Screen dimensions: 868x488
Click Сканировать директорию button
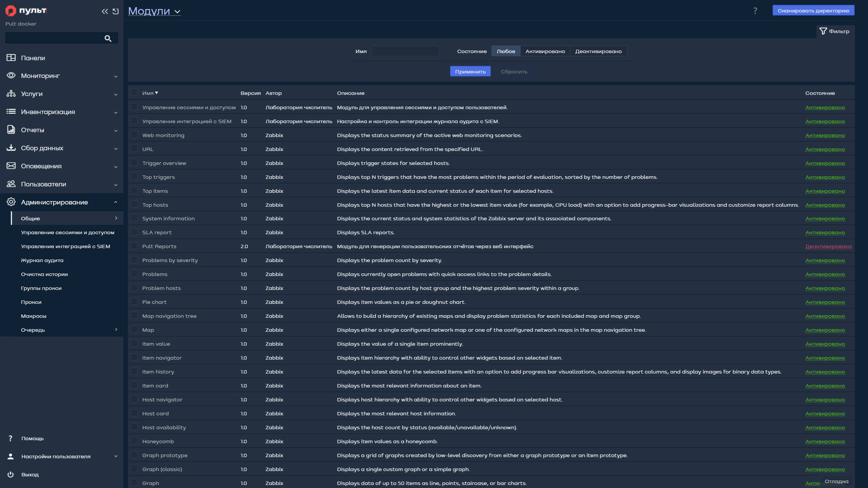(813, 11)
